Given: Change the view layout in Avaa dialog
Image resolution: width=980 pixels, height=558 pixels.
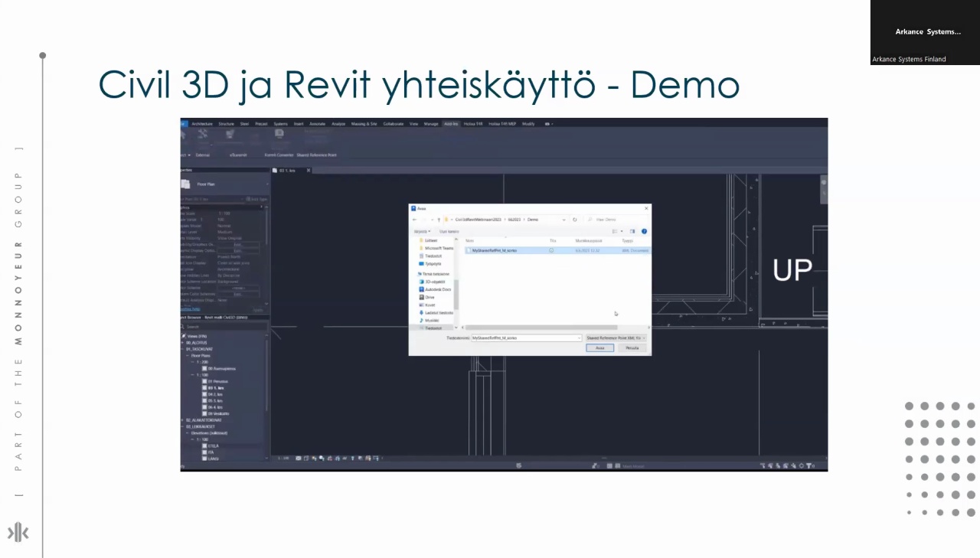Looking at the screenshot, I should pyautogui.click(x=616, y=231).
